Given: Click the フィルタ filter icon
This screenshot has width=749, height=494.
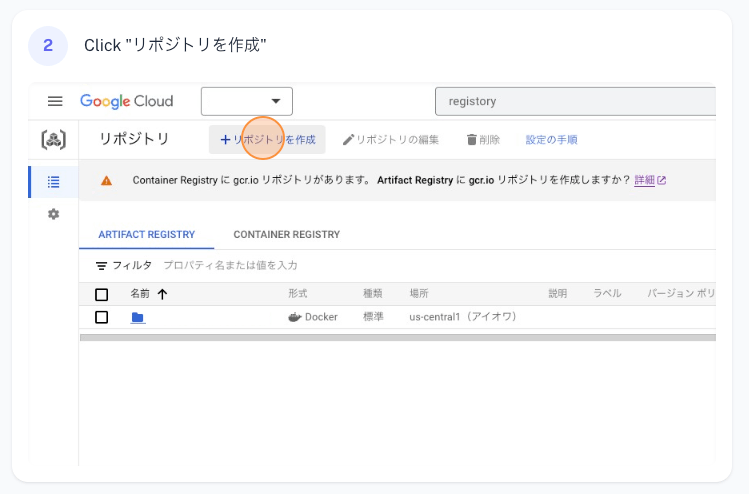Looking at the screenshot, I should [101, 266].
